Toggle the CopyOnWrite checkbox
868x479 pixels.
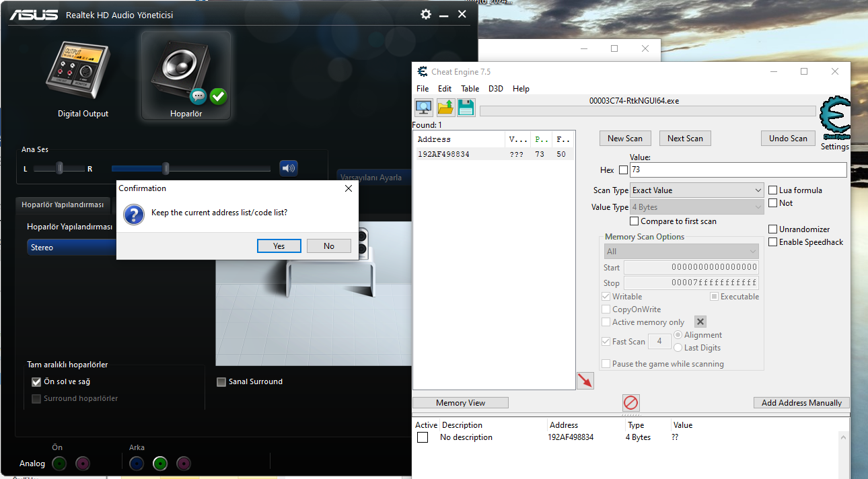[x=606, y=309]
